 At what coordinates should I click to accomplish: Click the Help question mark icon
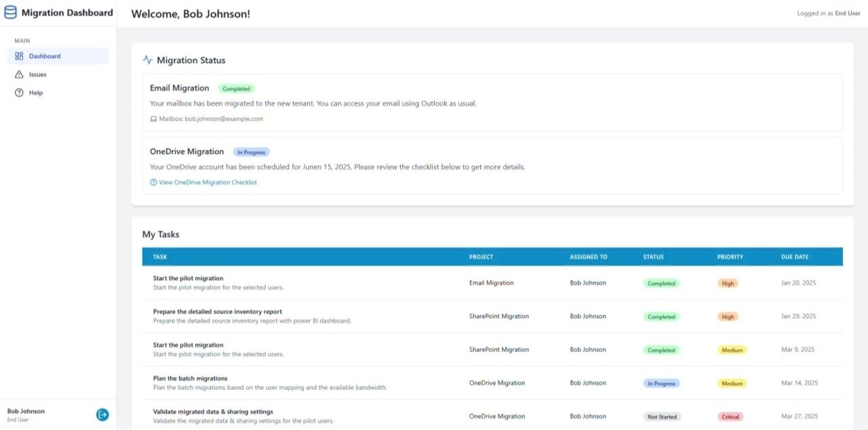pos(19,93)
